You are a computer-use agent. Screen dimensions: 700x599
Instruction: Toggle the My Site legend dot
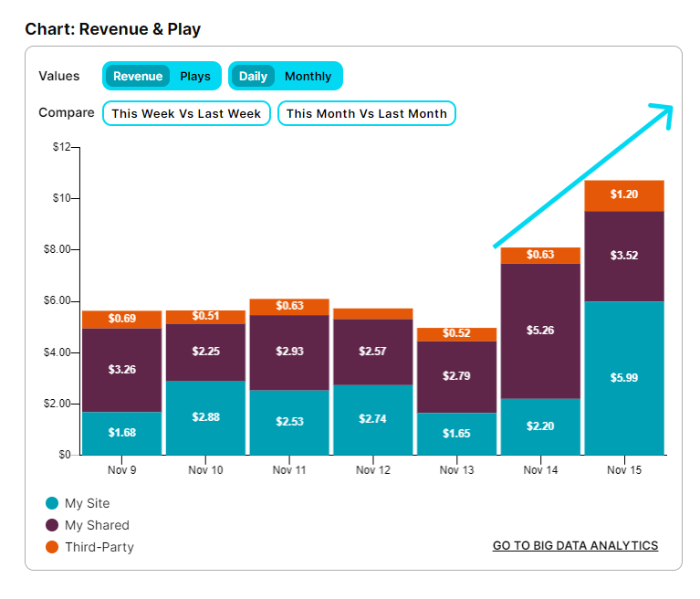[52, 503]
